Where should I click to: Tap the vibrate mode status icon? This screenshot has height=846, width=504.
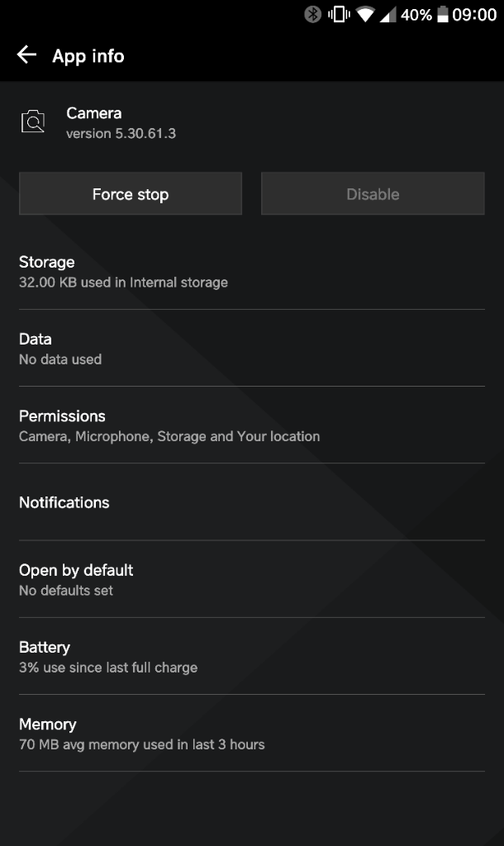[x=339, y=14]
